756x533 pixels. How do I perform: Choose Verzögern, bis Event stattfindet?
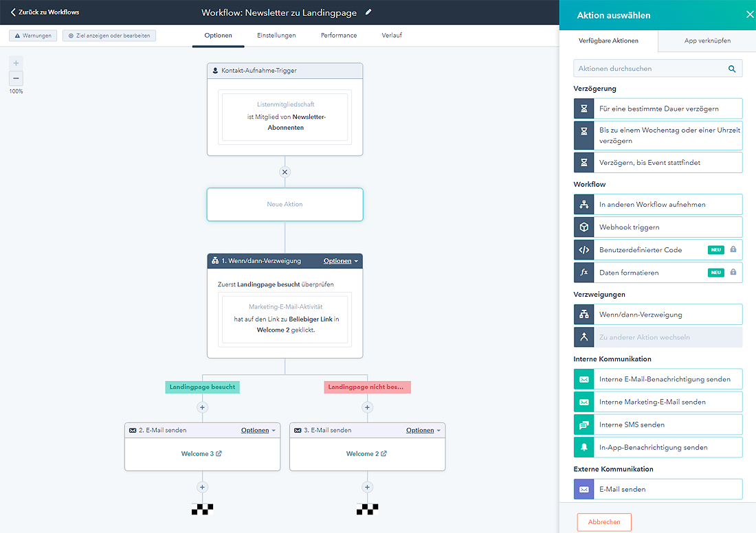click(x=658, y=162)
